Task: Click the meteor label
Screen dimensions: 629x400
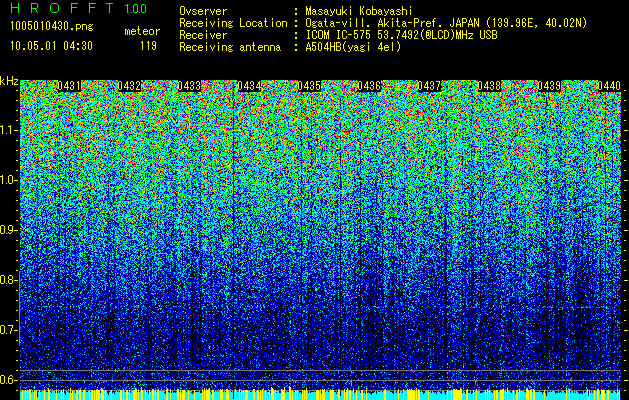Action: coord(142,31)
